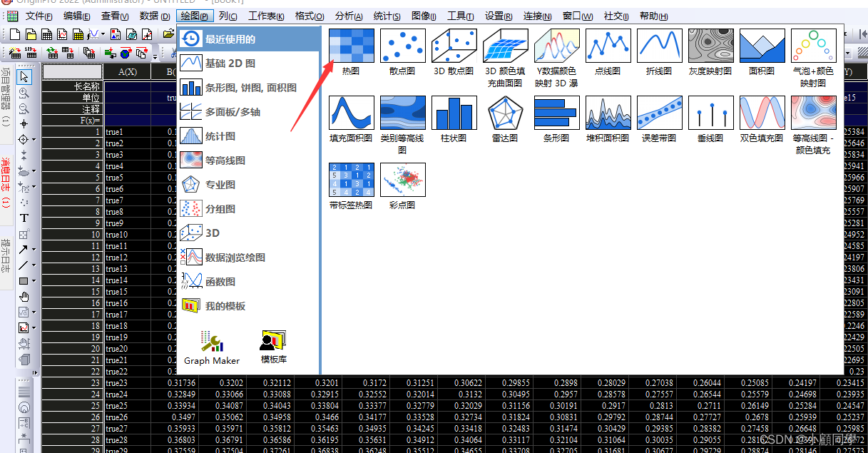Pick the 3D 散点图 plot icon
The width and height of the screenshot is (868, 453).
point(454,52)
